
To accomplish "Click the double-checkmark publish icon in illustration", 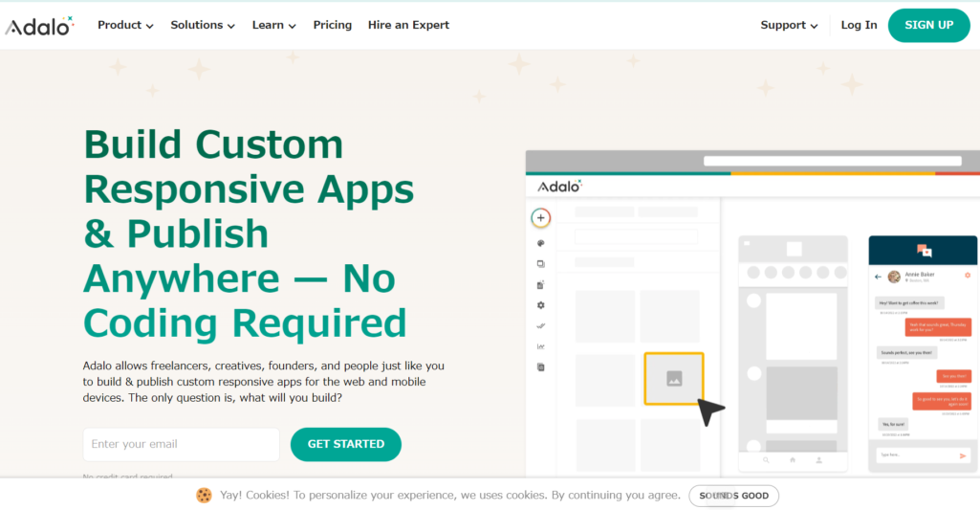I will pyautogui.click(x=540, y=325).
